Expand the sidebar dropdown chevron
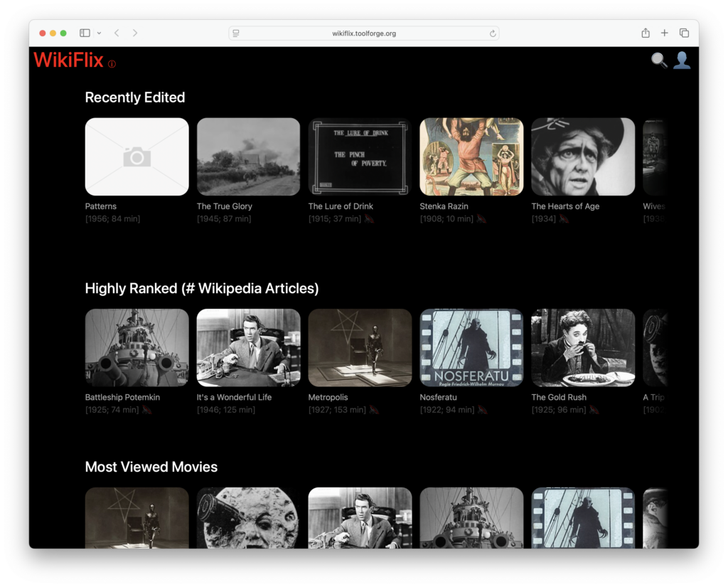 coord(99,33)
